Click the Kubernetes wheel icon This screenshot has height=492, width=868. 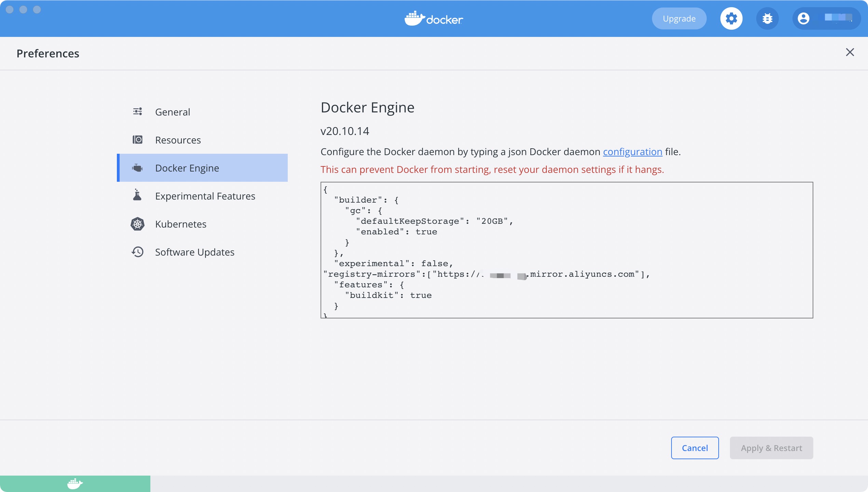(137, 224)
